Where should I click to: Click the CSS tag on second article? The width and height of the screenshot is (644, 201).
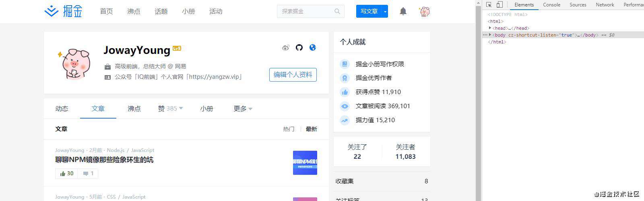coord(111,197)
